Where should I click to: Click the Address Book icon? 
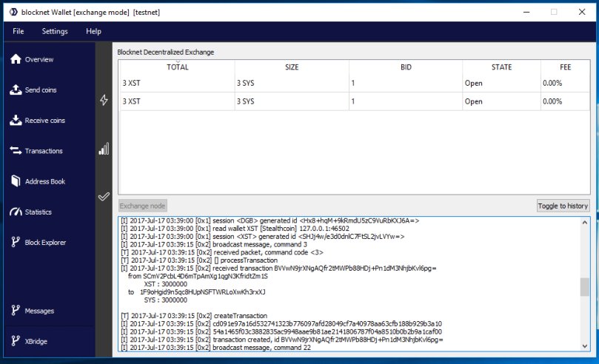16,181
